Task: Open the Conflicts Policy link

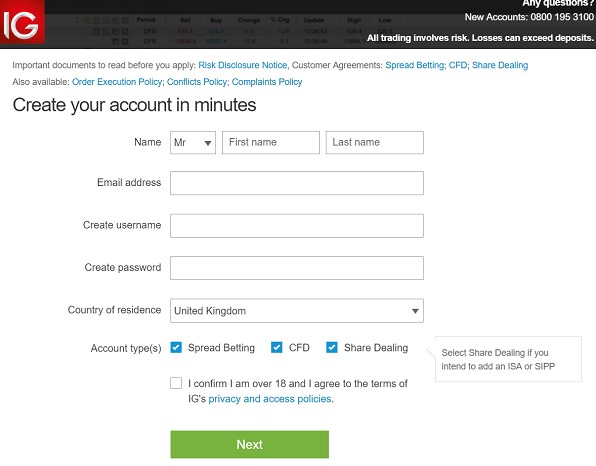Action: 197,82
